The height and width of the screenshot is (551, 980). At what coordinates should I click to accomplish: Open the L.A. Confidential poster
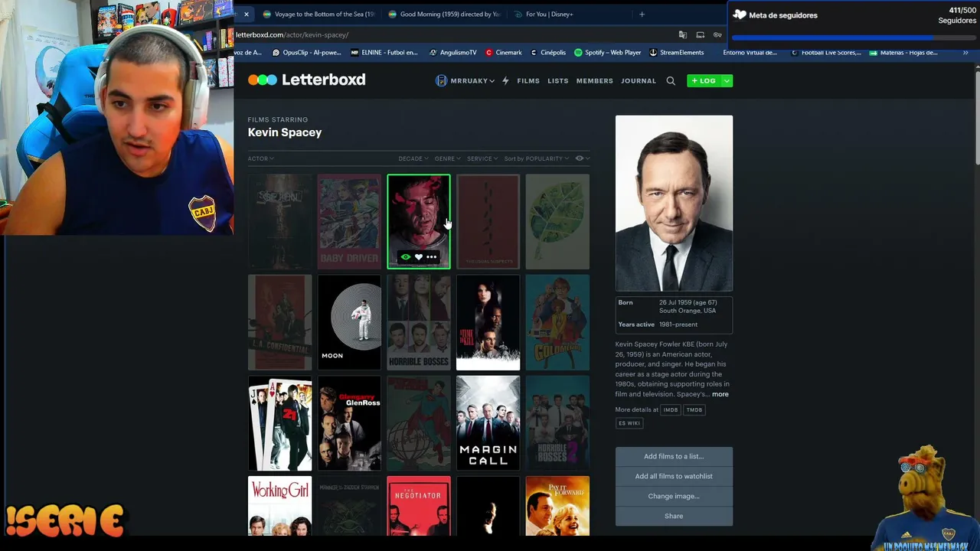pyautogui.click(x=279, y=323)
